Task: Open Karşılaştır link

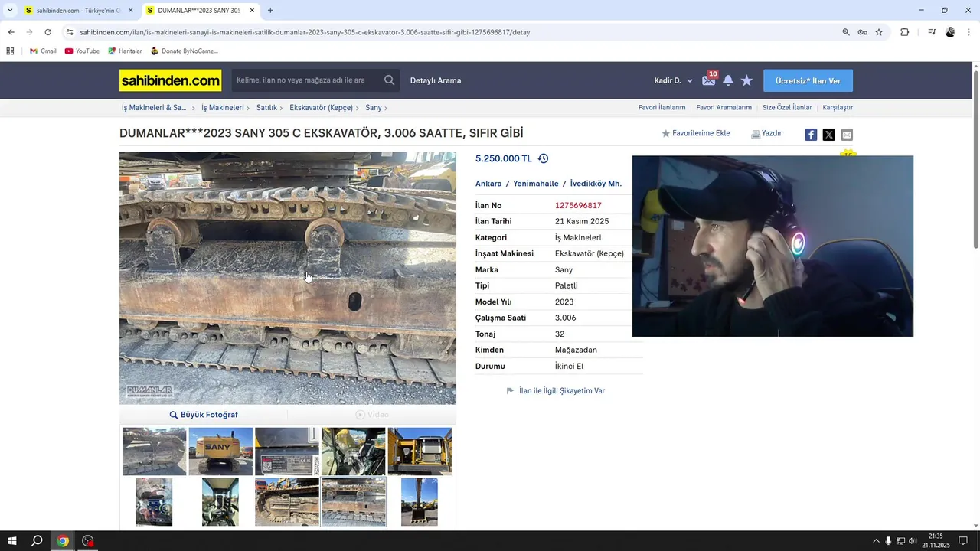Action: click(838, 108)
